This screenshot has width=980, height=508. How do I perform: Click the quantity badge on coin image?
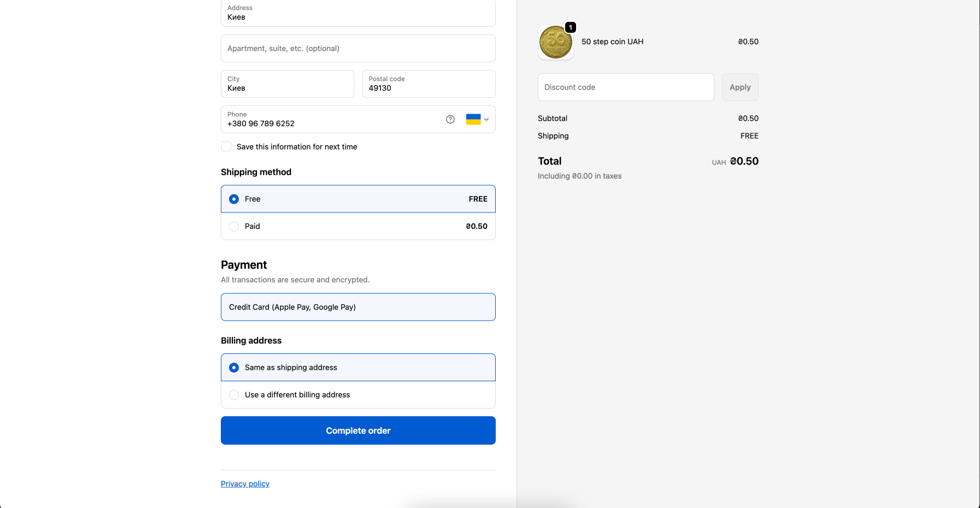571,27
